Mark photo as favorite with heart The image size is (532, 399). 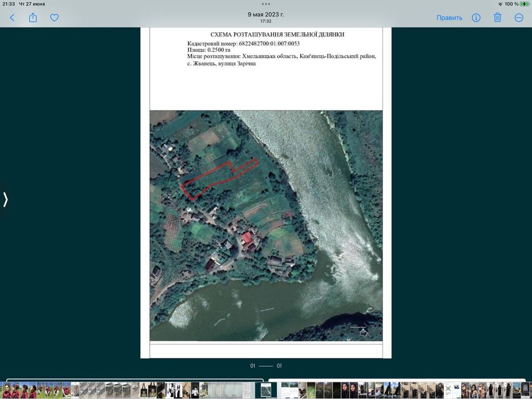(54, 18)
